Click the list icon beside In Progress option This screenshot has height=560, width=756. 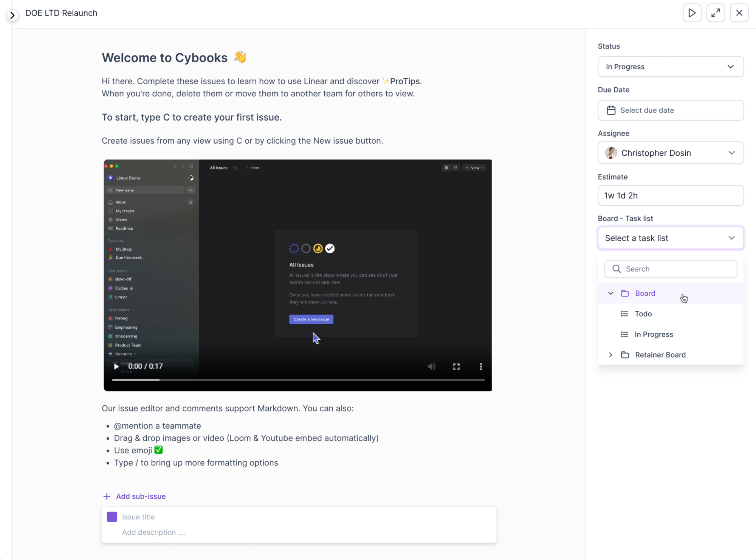pos(624,334)
